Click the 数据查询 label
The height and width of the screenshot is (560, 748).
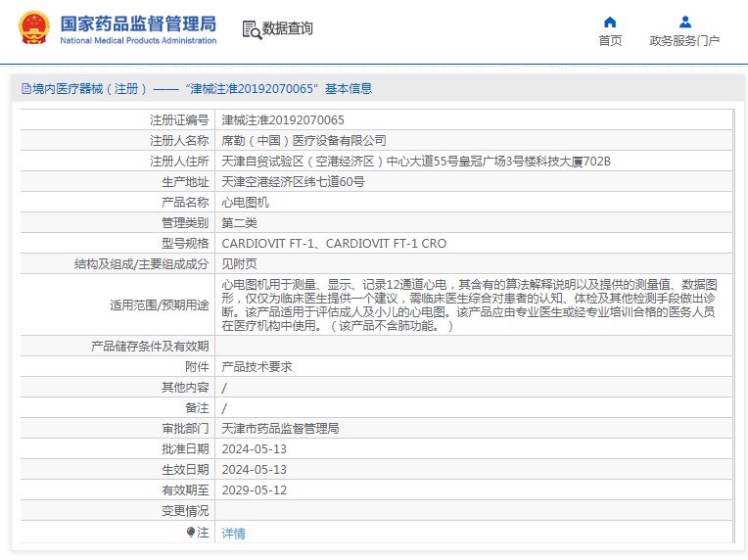[x=288, y=28]
